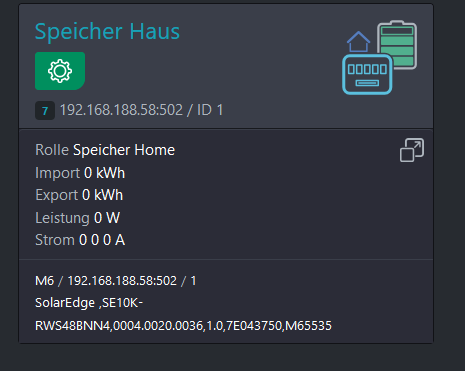This screenshot has height=371, width=465.
Task: Open the Speicher Haus title
Action: click(107, 32)
